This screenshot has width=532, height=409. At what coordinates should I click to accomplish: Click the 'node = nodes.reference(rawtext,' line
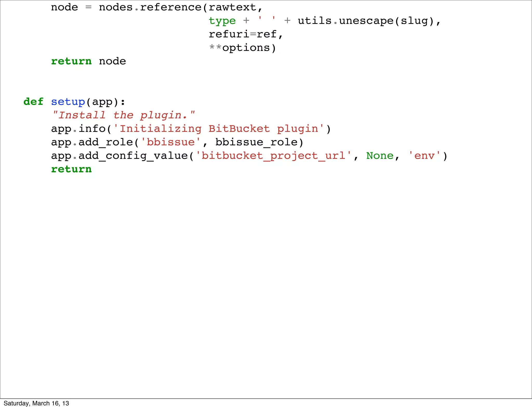pos(157,8)
